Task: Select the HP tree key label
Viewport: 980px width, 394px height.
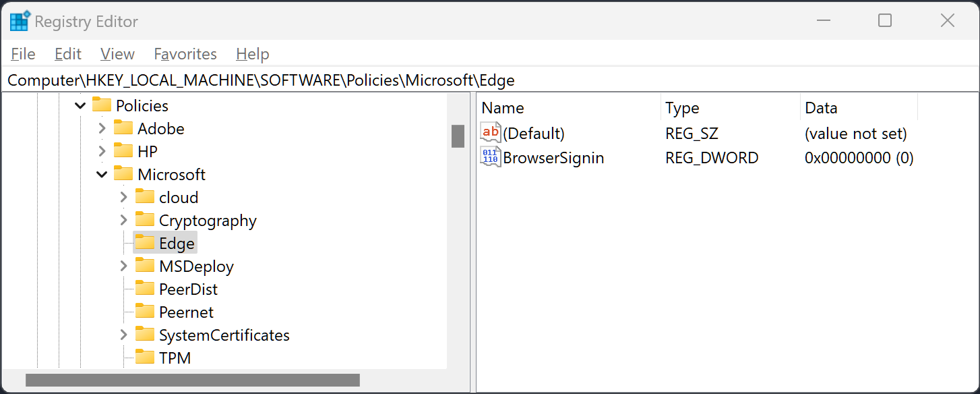Action: point(148,151)
